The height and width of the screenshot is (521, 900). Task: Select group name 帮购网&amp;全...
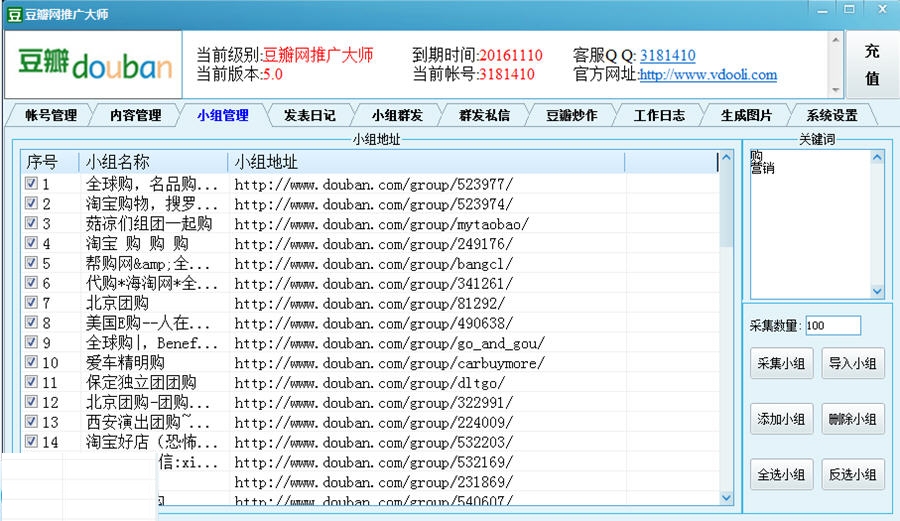(x=148, y=264)
